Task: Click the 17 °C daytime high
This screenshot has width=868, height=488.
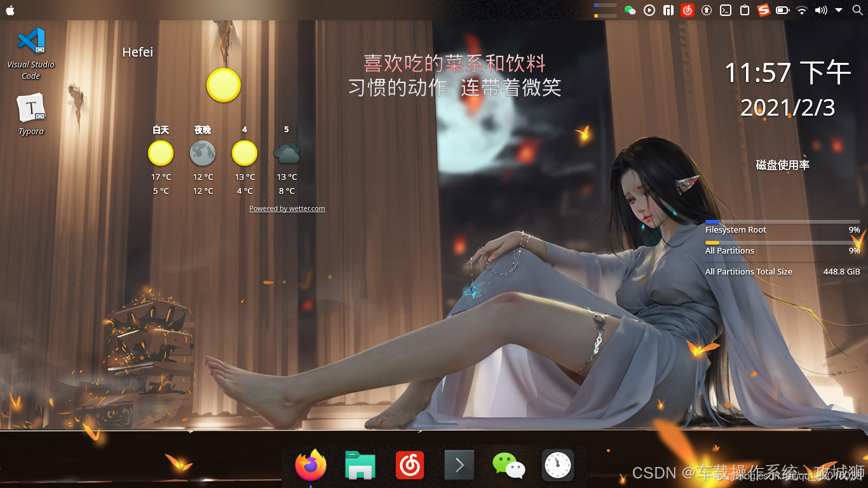Action: (x=161, y=177)
